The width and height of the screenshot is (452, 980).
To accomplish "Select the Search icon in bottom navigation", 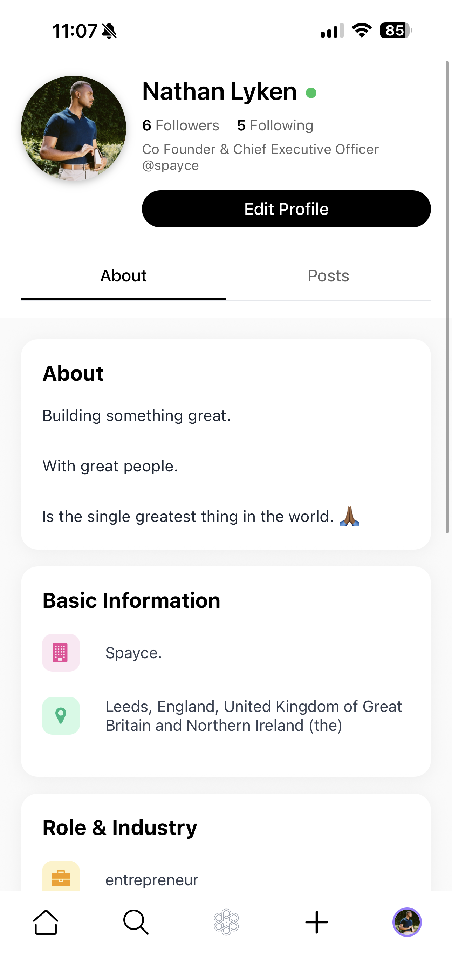I will coord(136,921).
